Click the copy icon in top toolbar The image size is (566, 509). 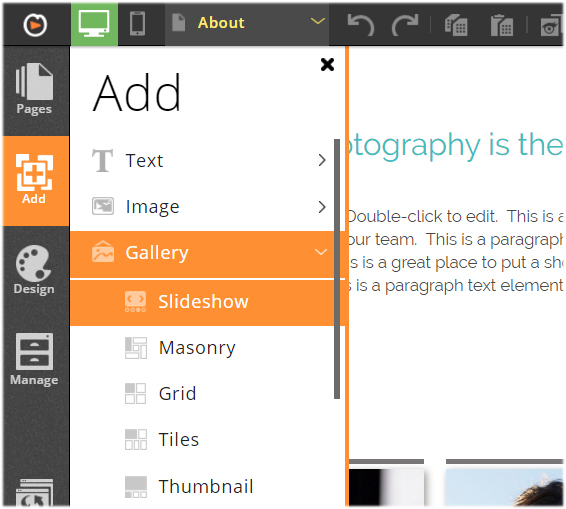click(x=456, y=25)
